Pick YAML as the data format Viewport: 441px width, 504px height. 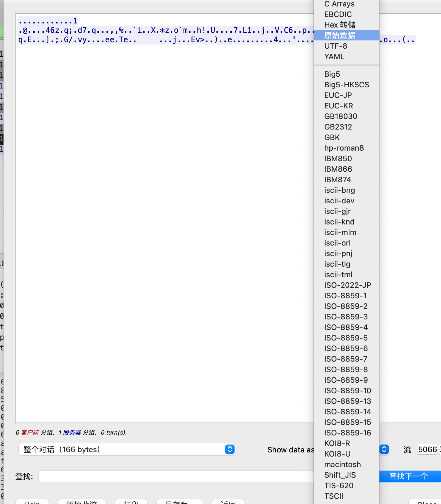tap(334, 57)
